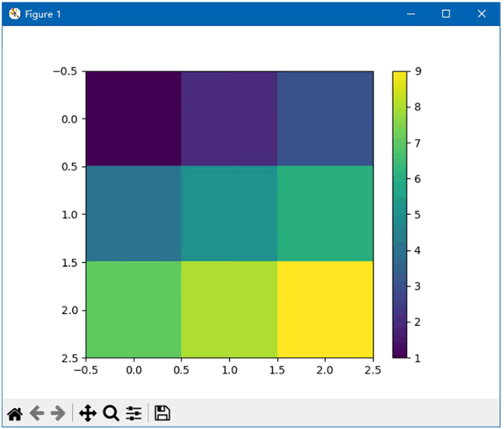This screenshot has height=429, width=504.
Task: Save the figure with floppy icon
Action: point(162,413)
